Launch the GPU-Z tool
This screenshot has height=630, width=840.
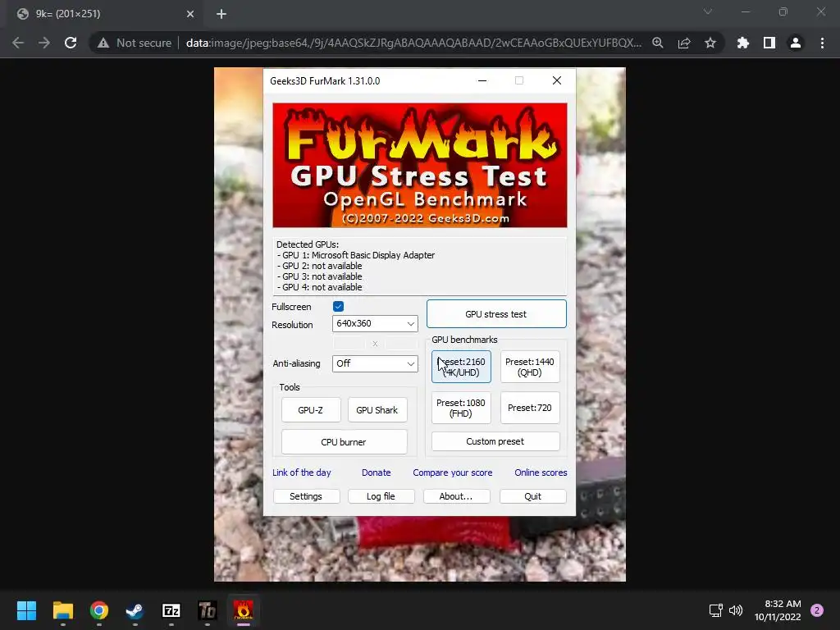click(x=311, y=410)
